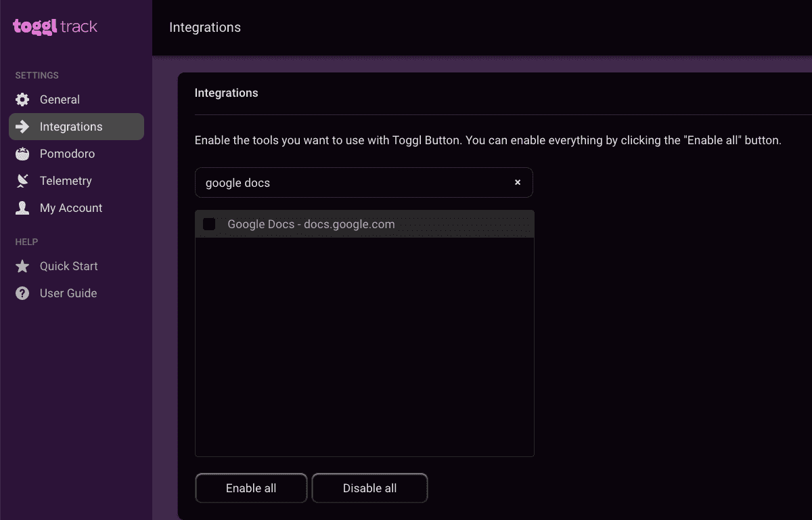Open the User Guide text label
812x520 pixels.
coord(68,293)
